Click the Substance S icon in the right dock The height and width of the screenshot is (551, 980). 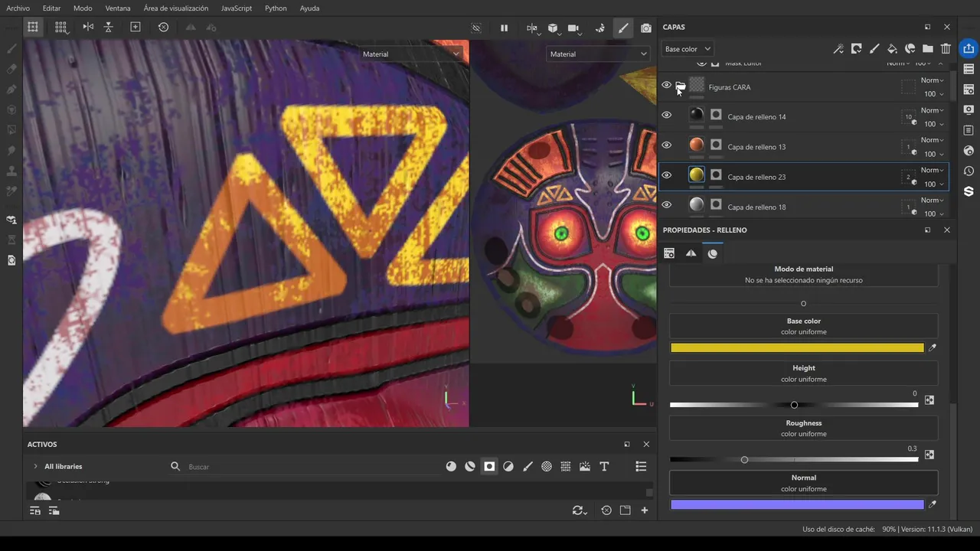969,191
